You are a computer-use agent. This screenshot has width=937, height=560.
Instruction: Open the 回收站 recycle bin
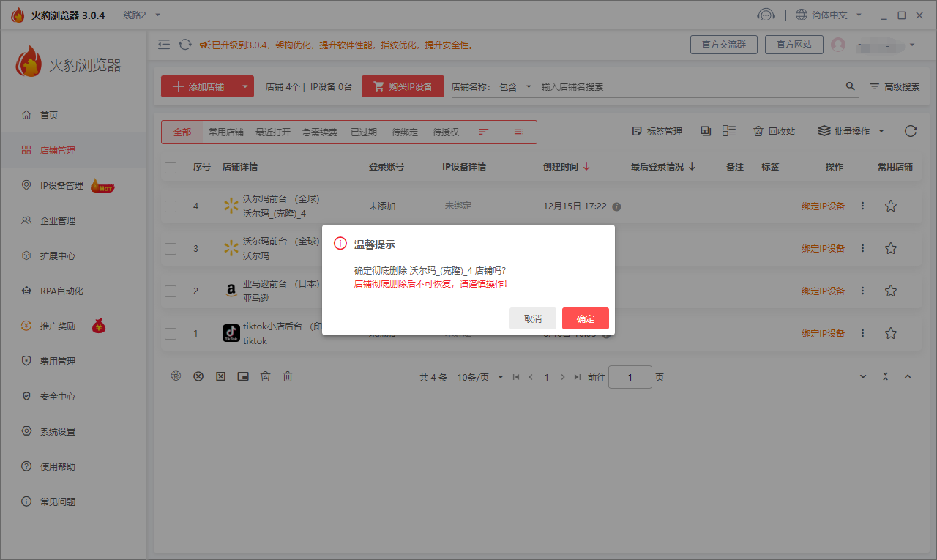774,131
